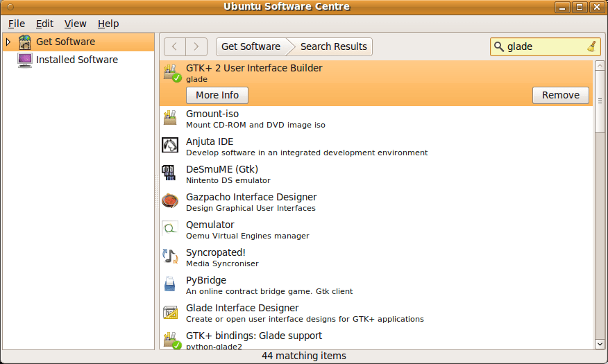Click the GTK+ 2 User Interface Builder title
The image size is (608, 364).
(x=254, y=68)
